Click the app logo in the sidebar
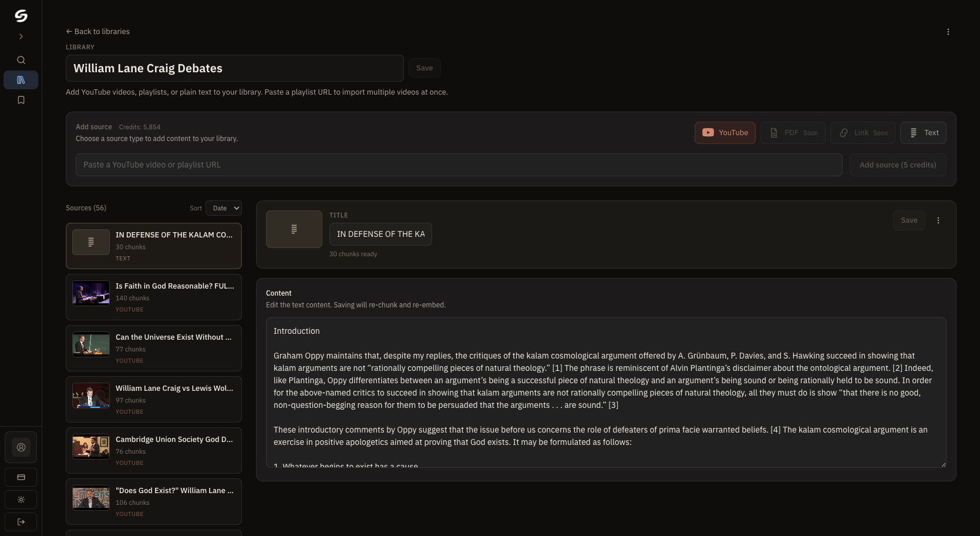 click(x=21, y=16)
